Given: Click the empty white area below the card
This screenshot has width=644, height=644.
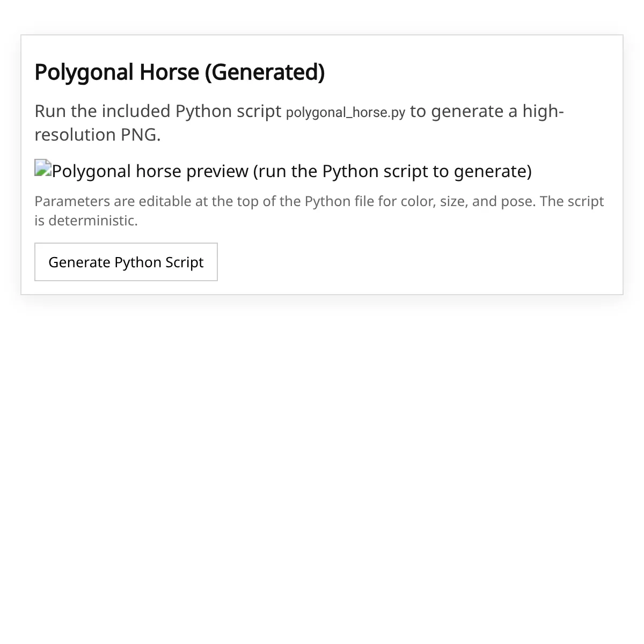Looking at the screenshot, I should tap(322, 456).
